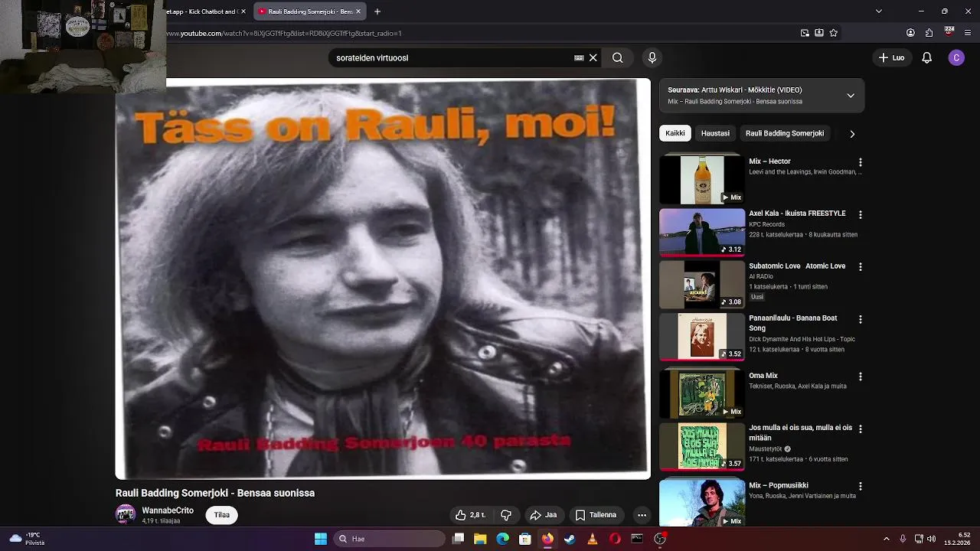Open the Windows Start button
The height and width of the screenshot is (551, 980).
pyautogui.click(x=321, y=539)
